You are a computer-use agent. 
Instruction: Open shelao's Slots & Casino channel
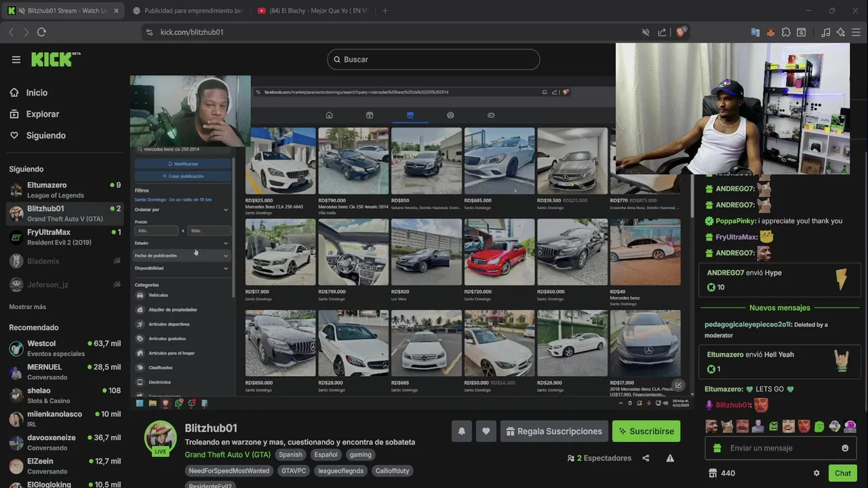pos(64,395)
